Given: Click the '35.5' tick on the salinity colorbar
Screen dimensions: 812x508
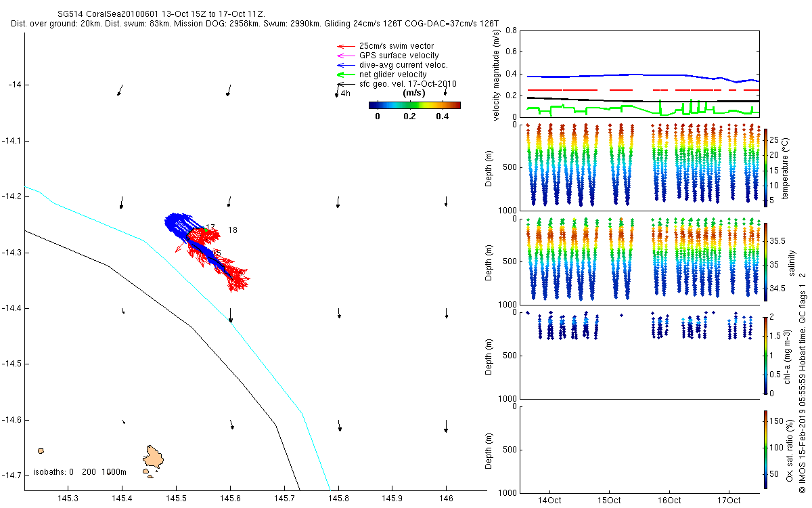Looking at the screenshot, I should coord(777,240).
